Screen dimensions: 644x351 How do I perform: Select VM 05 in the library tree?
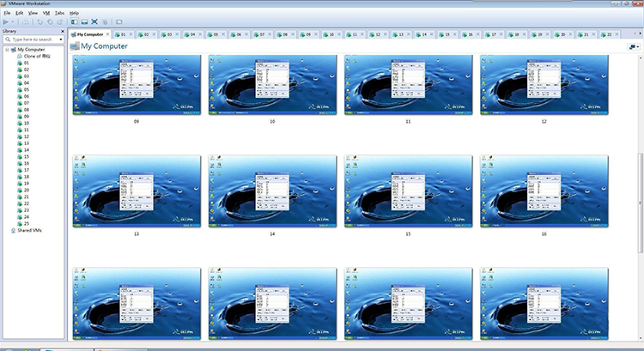[x=27, y=89]
